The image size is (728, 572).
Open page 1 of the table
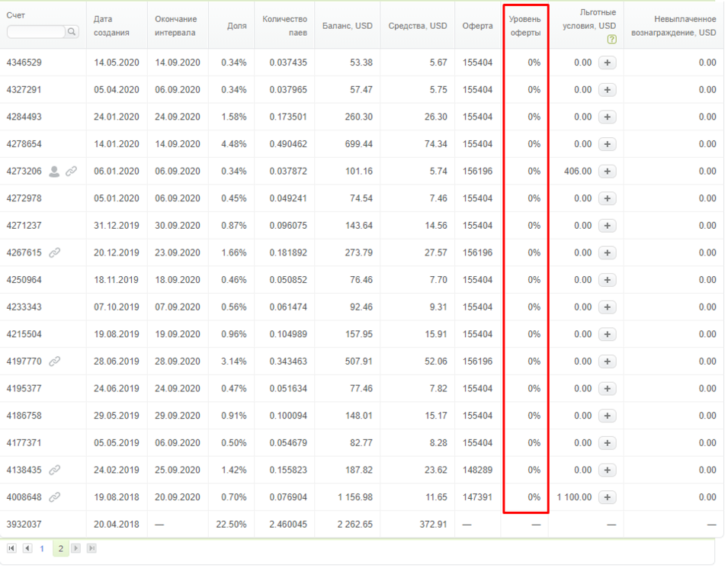click(x=42, y=549)
